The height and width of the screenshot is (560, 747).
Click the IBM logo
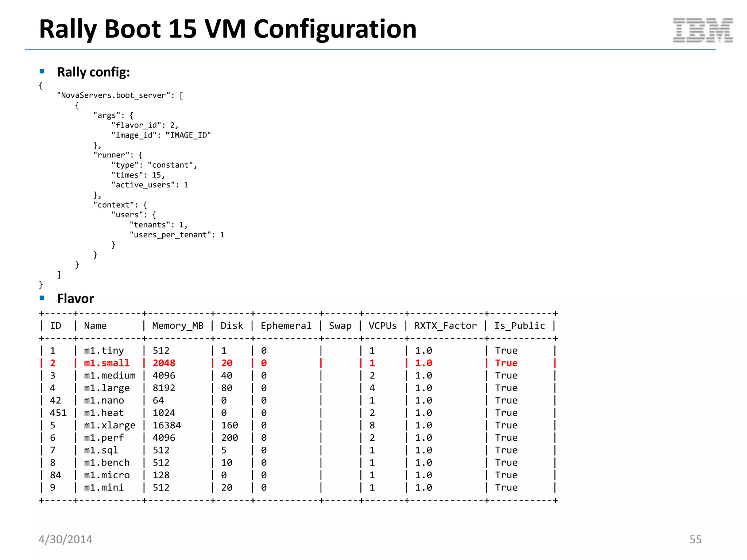point(703,30)
